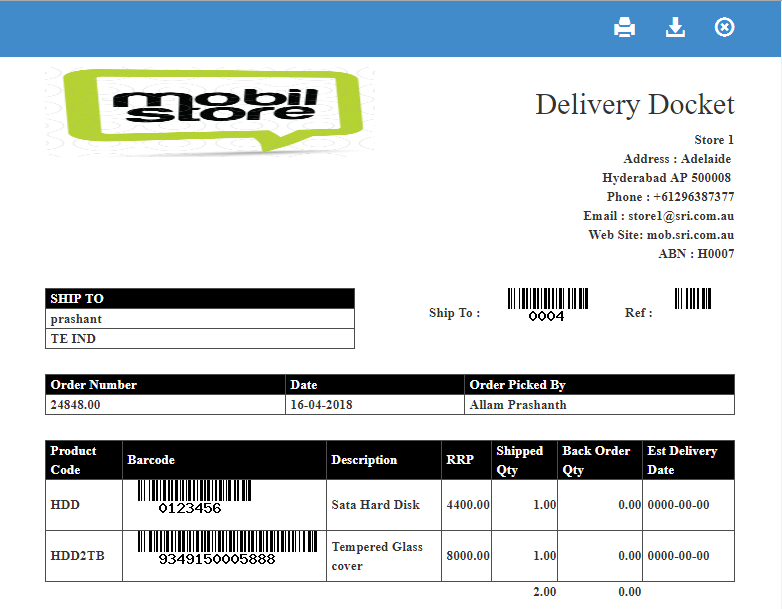The height and width of the screenshot is (609, 782).
Task: Click the print icon in blue header
Action: pos(624,27)
